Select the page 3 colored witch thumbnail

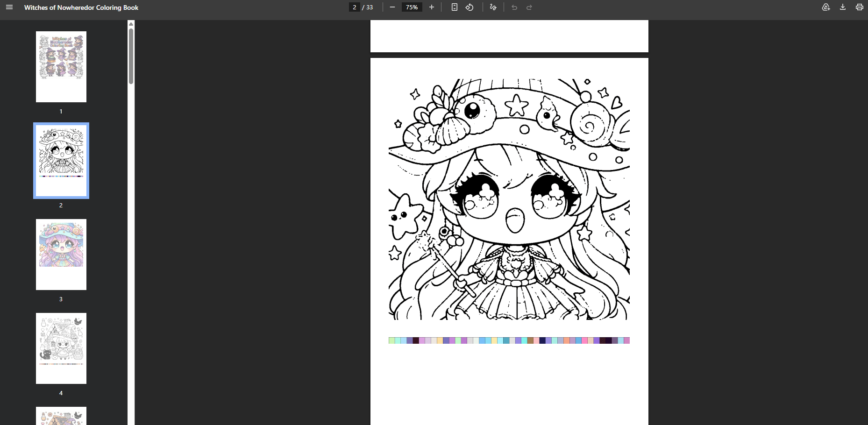coord(61,255)
